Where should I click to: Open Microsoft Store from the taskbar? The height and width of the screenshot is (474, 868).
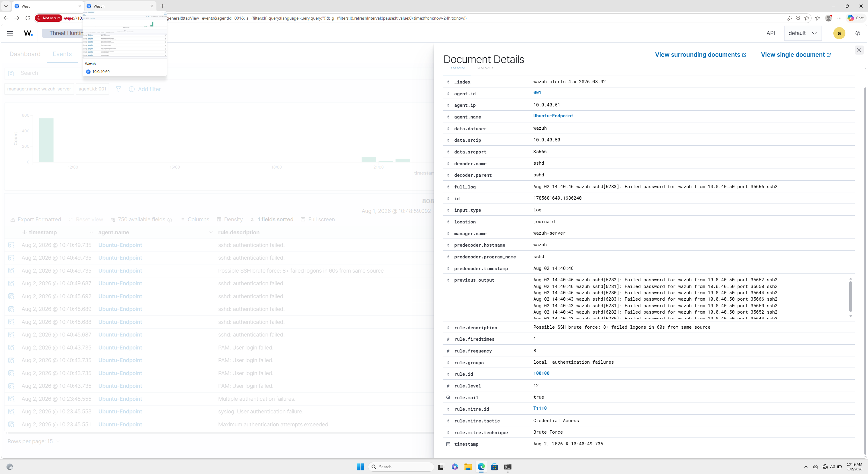click(494, 467)
